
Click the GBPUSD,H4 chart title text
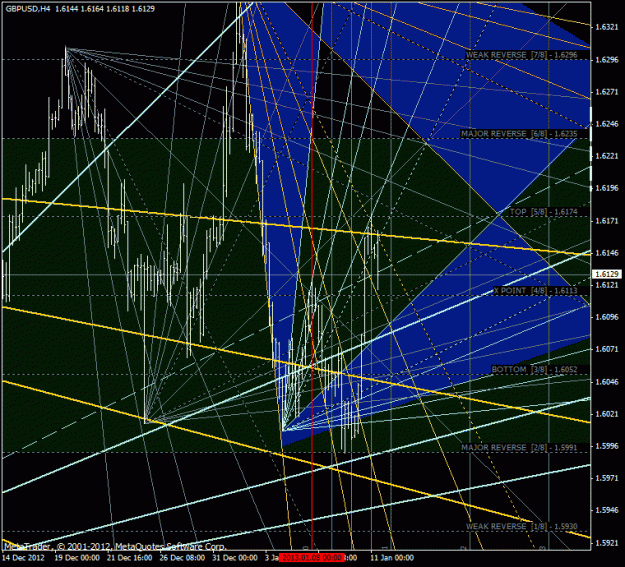(28, 8)
